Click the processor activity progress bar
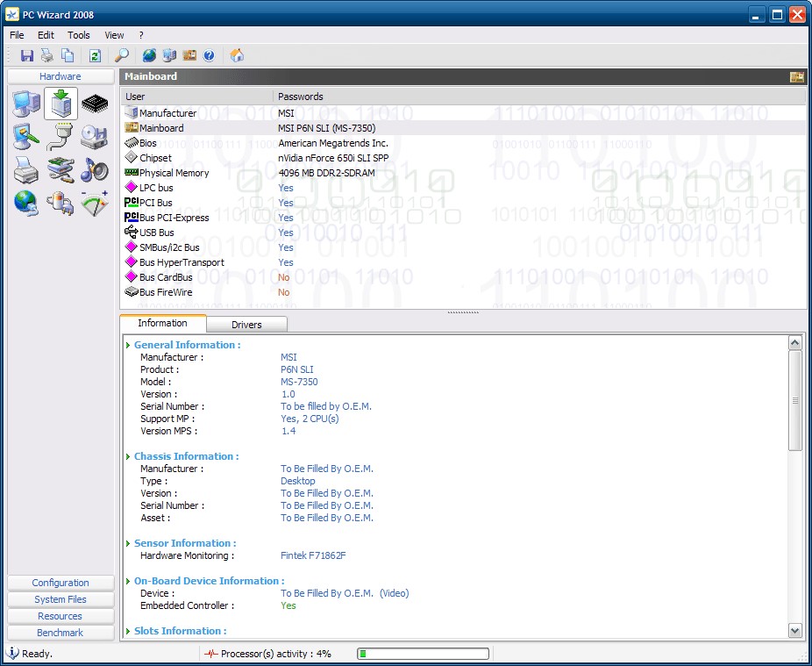 [422, 653]
